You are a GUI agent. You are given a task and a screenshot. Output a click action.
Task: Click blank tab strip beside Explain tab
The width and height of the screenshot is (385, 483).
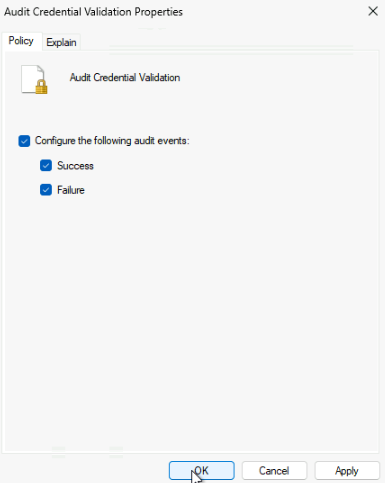(227, 42)
